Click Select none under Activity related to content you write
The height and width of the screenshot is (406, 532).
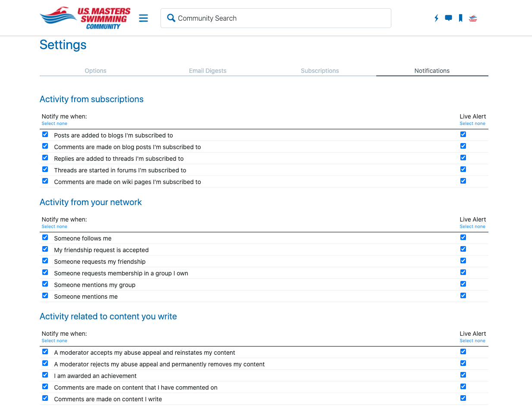click(x=54, y=340)
